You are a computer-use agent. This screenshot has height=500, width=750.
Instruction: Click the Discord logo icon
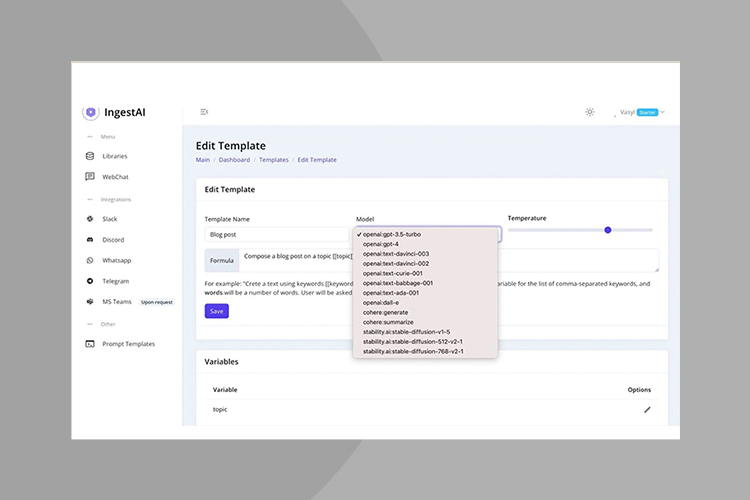point(90,240)
